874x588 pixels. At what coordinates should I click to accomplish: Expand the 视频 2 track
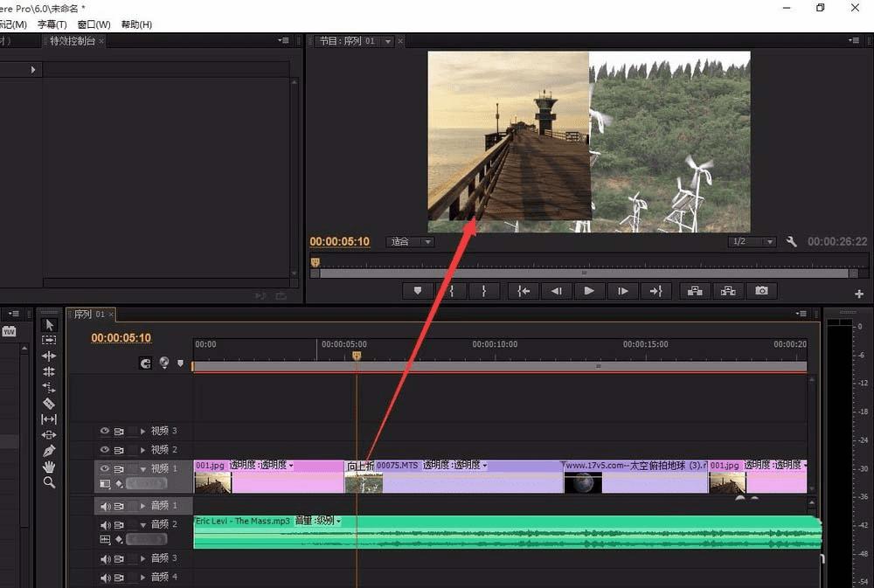coord(143,450)
